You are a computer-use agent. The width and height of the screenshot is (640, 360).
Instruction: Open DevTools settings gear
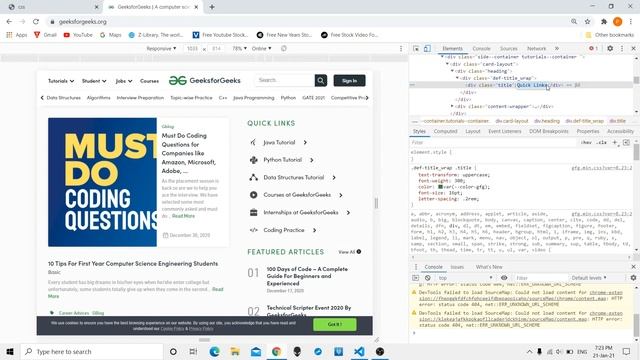point(610,48)
